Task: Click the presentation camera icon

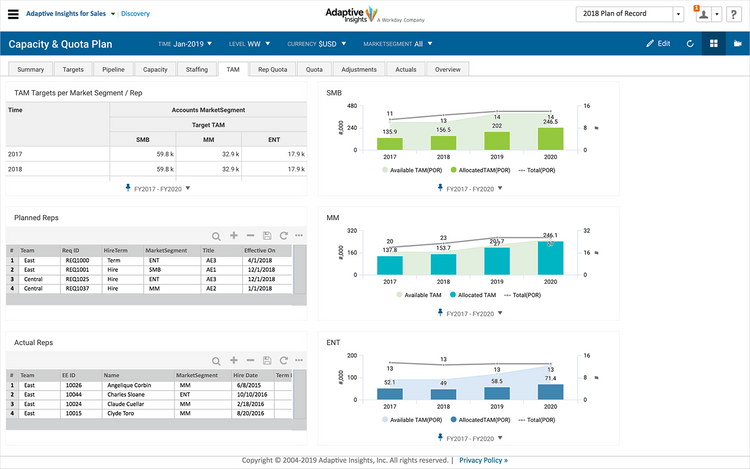Action: point(738,44)
